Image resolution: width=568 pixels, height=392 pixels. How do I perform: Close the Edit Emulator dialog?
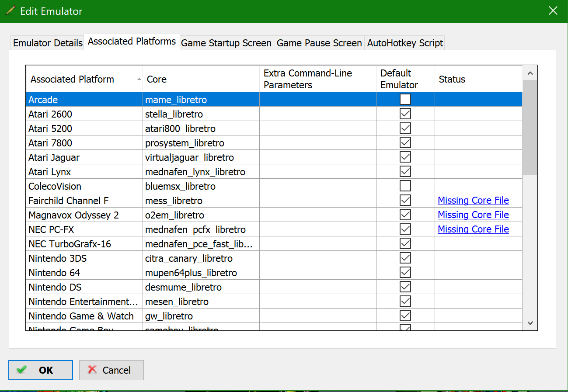pos(553,11)
